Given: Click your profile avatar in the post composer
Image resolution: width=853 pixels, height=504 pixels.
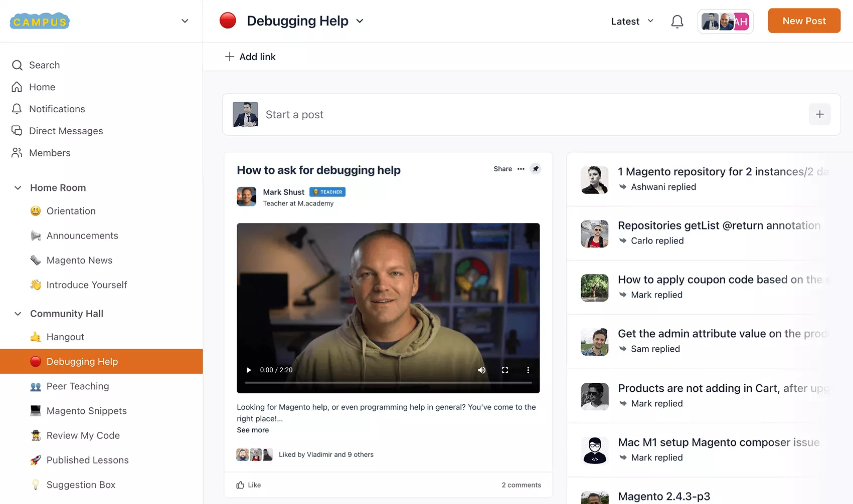Looking at the screenshot, I should tap(245, 114).
